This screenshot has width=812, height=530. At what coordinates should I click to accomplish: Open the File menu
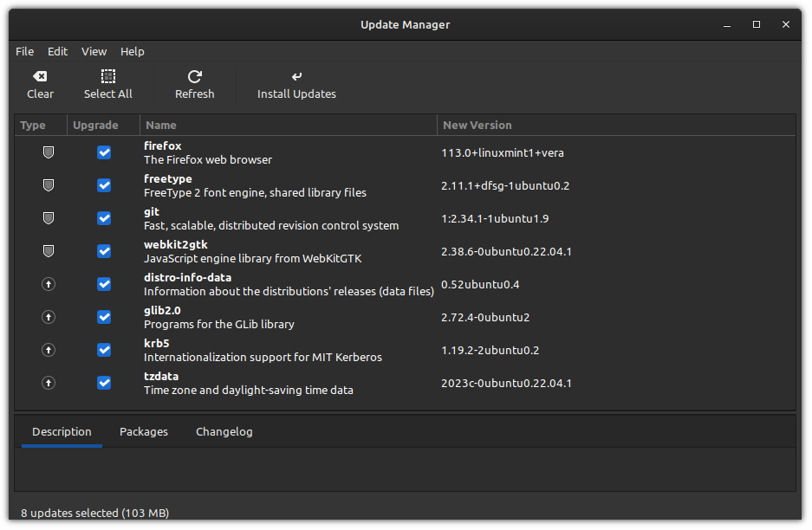24,52
